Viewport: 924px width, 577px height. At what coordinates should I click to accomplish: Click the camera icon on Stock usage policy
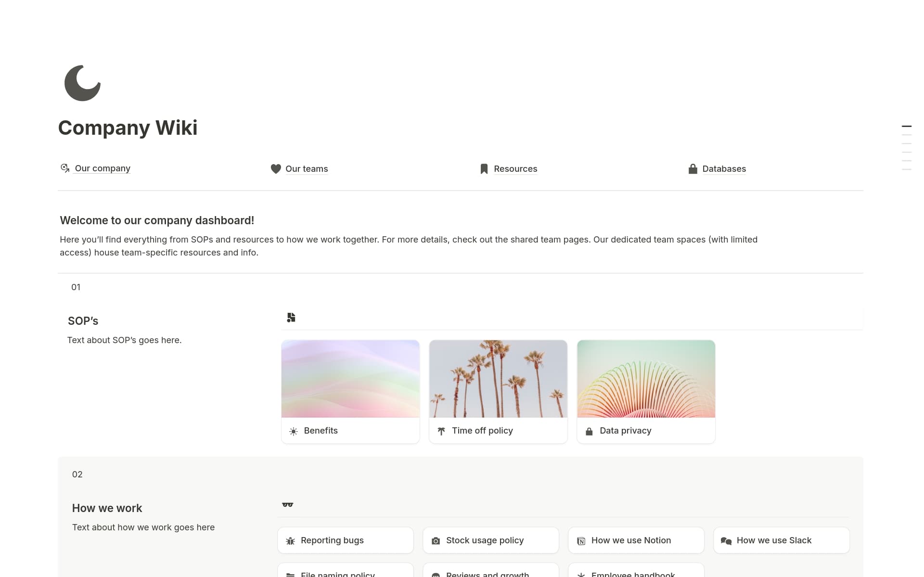pyautogui.click(x=436, y=540)
